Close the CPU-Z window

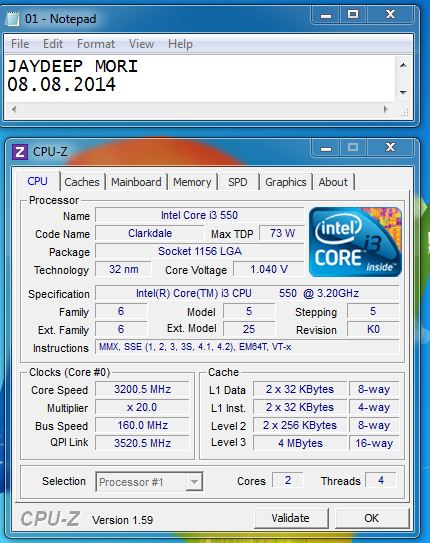(x=390, y=148)
